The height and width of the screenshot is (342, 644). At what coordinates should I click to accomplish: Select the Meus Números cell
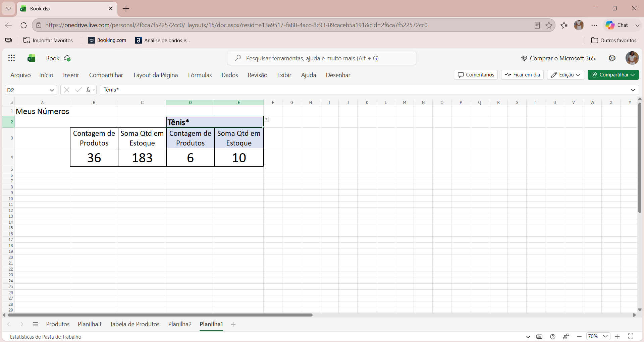(42, 111)
